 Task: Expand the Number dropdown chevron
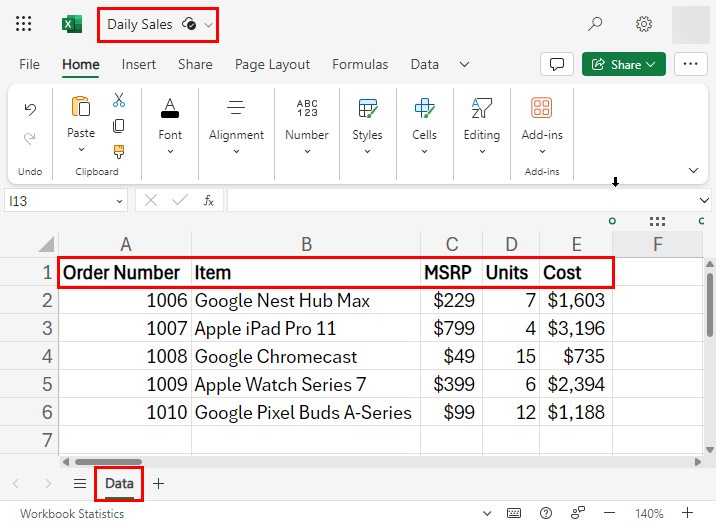(x=307, y=151)
